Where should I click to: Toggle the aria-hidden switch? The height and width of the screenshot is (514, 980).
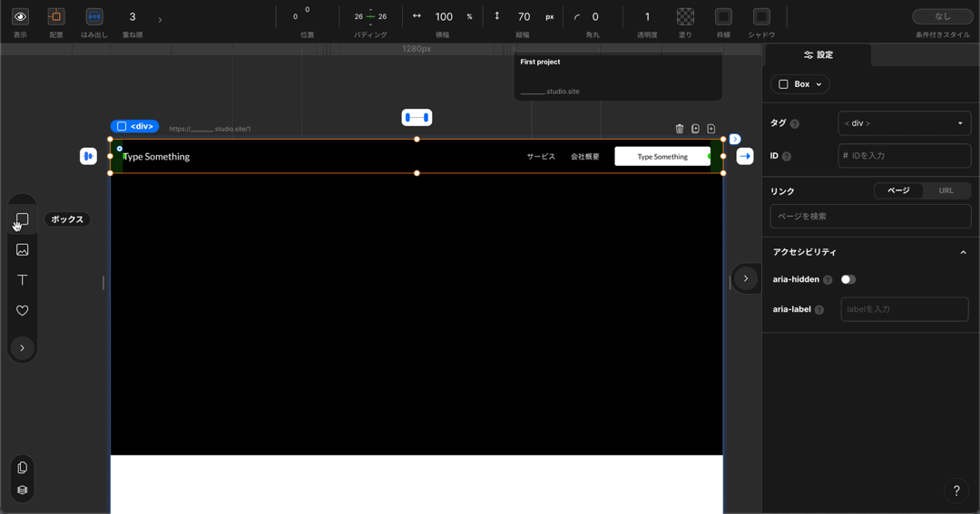pyautogui.click(x=848, y=279)
